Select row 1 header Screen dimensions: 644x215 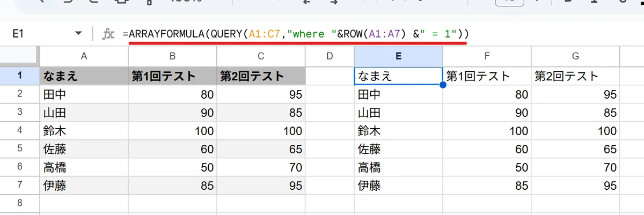[20, 76]
